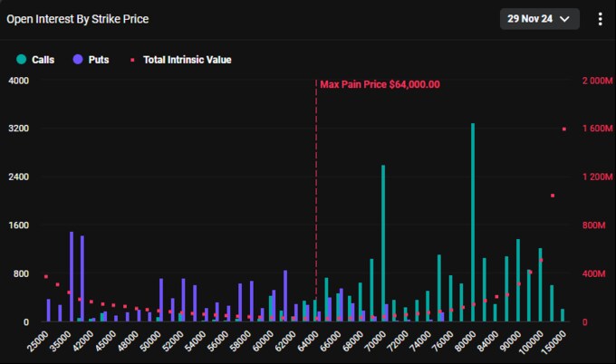Open the three-dot more options menu

(600, 19)
